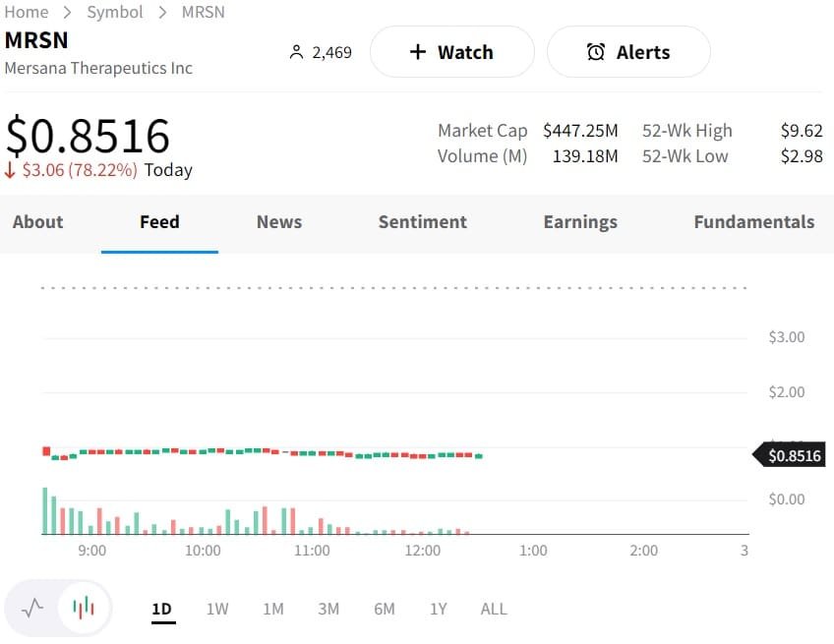Go to the Earnings tab
Screen dimensions: 834x644
pyautogui.click(x=580, y=222)
